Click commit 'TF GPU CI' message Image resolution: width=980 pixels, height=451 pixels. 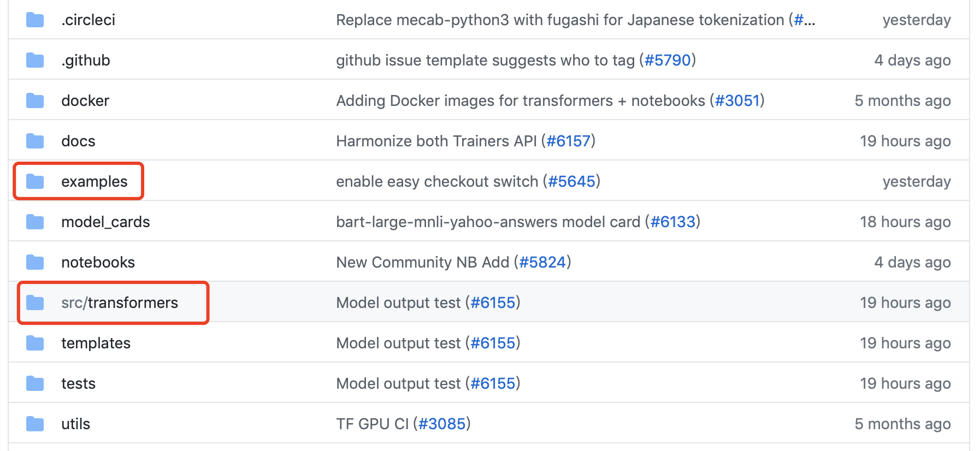373,424
